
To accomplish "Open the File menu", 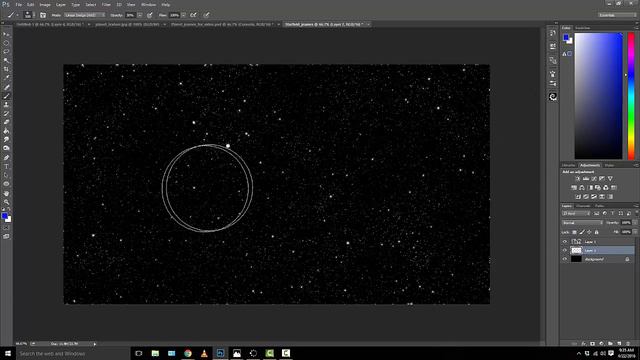I will tap(19, 4).
